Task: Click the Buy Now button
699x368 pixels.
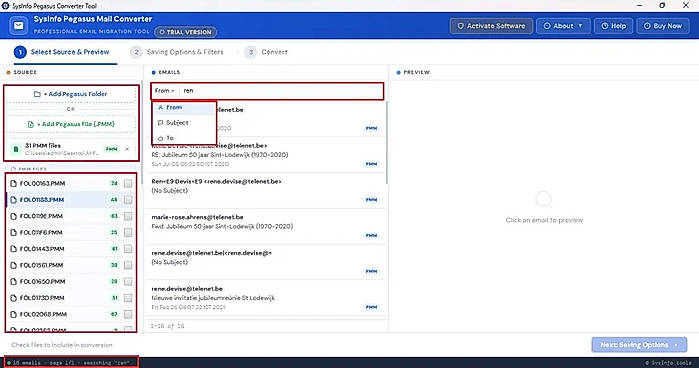Action: click(663, 26)
